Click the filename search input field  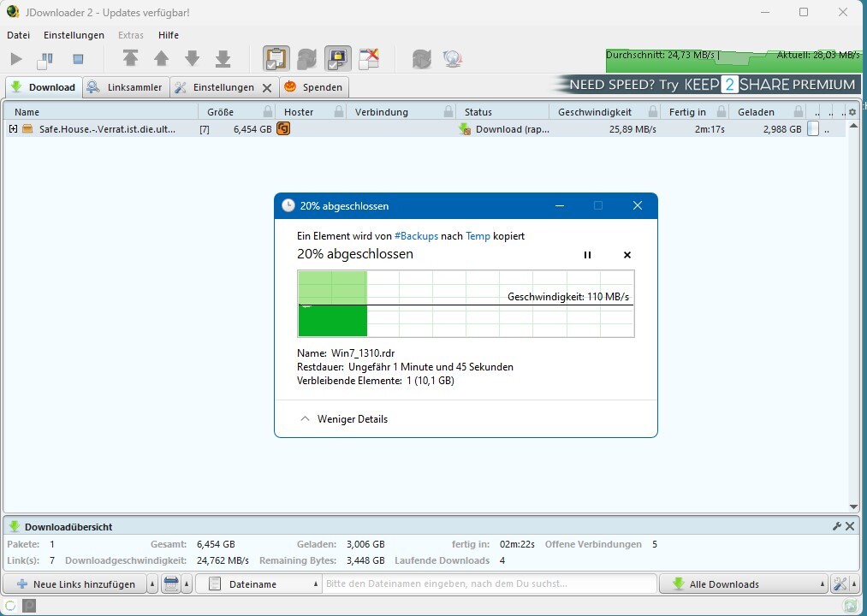(x=488, y=584)
